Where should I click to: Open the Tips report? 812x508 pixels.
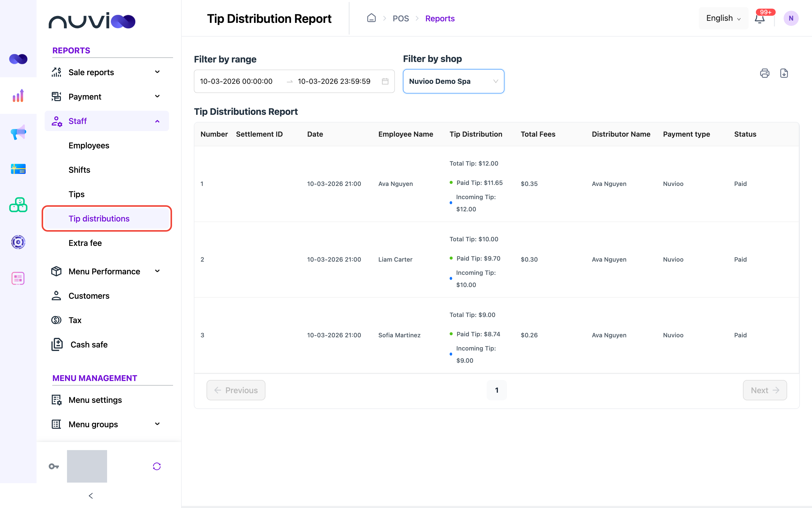pos(76,194)
